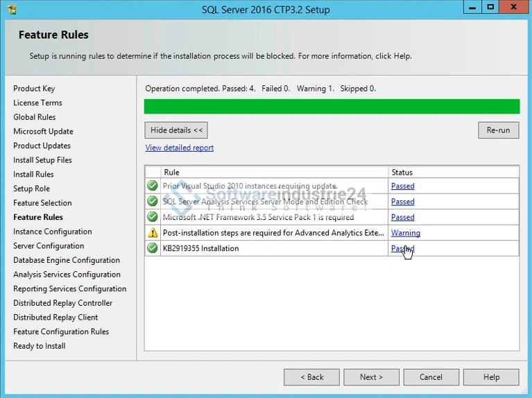Open Warning status link for Advanced Analytics rule
The height and width of the screenshot is (398, 532).
coord(405,233)
